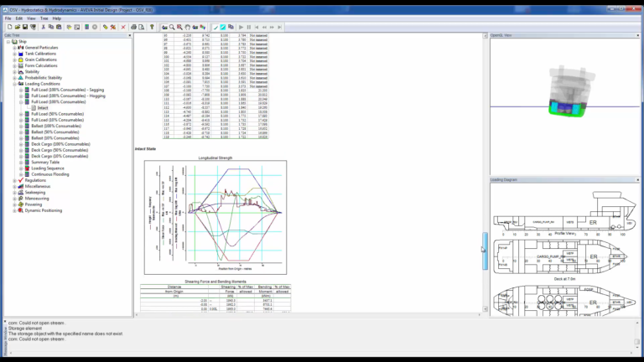Click the New document toolbar icon
This screenshot has height=362, width=644.
pyautogui.click(x=9, y=27)
